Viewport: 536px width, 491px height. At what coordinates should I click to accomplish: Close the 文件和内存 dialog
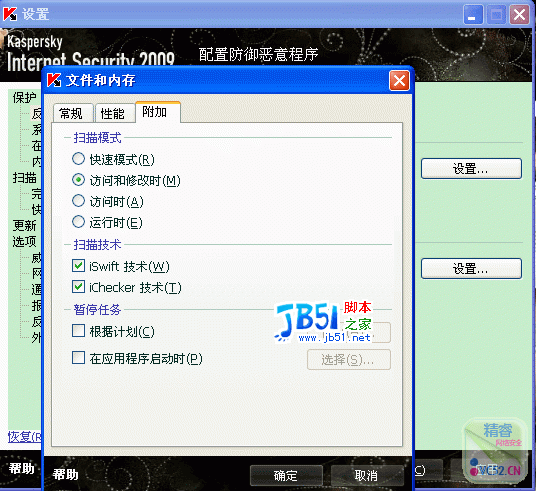[x=399, y=81]
